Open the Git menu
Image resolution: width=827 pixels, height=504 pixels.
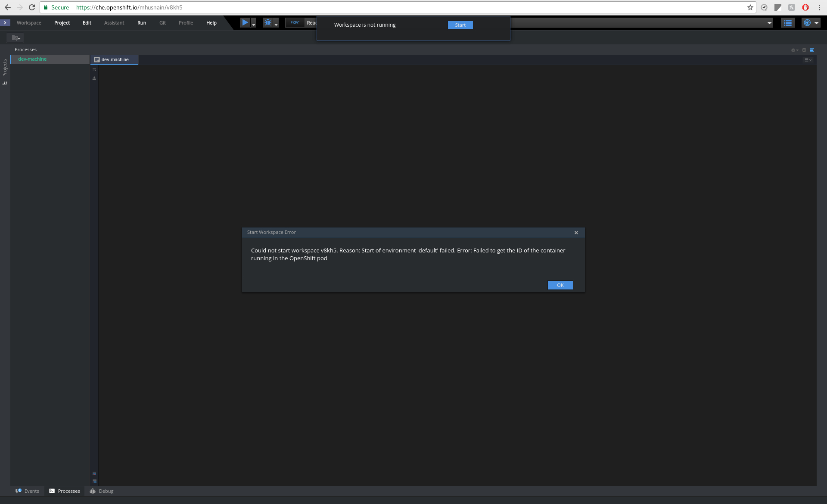162,22
